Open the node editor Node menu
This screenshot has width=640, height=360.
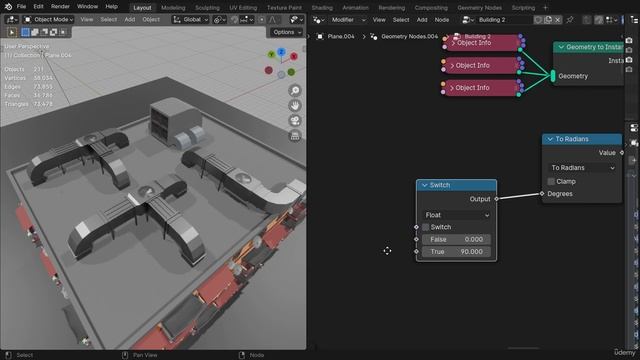(442, 20)
